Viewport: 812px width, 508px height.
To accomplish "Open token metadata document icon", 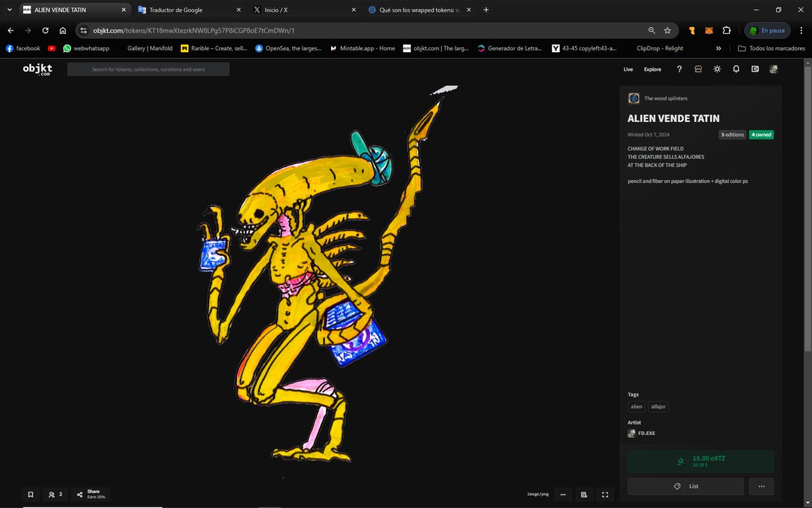I will 583,494.
